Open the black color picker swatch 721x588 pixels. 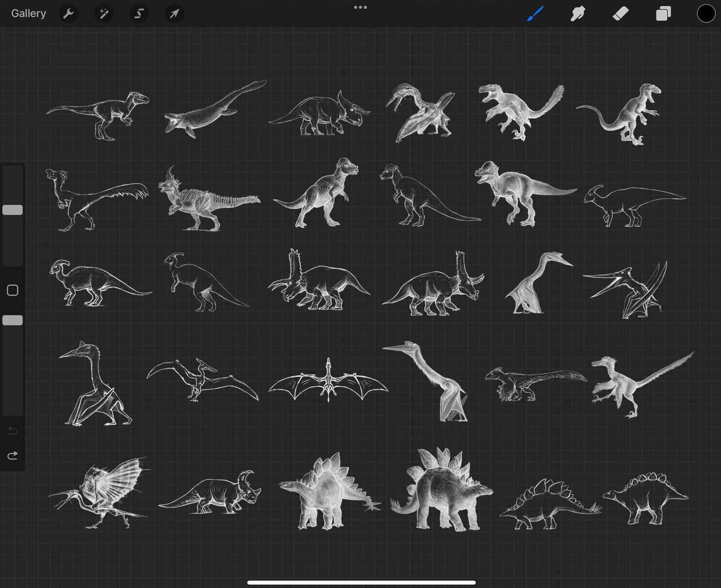click(706, 14)
